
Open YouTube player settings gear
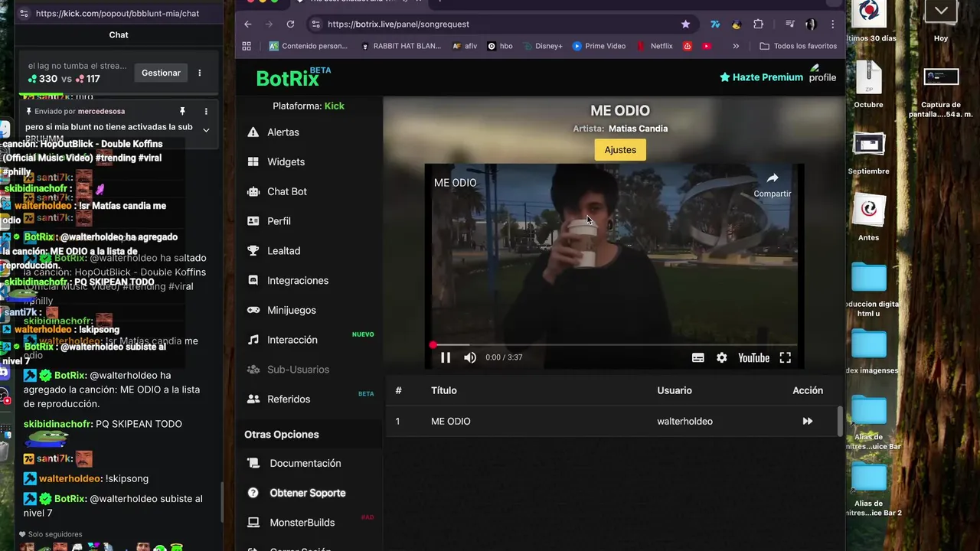722,357
